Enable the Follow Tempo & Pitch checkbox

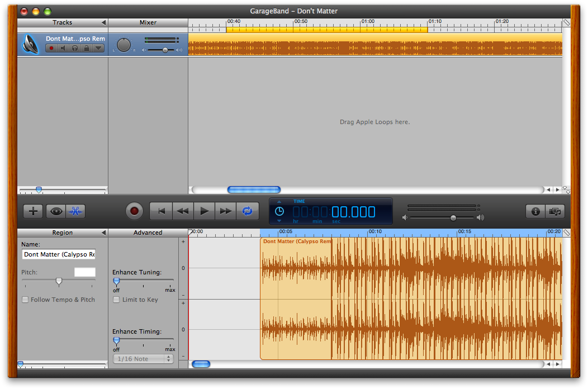coord(25,300)
